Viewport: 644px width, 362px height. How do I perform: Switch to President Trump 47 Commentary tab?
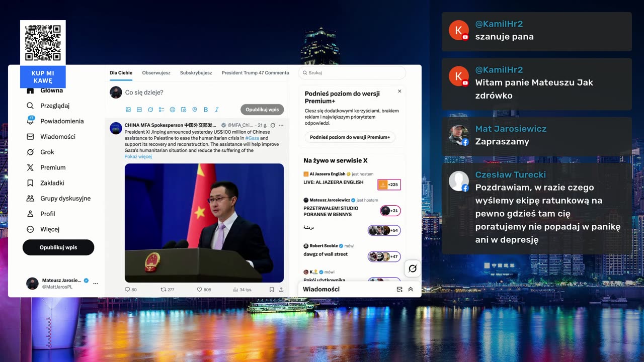[x=255, y=73]
